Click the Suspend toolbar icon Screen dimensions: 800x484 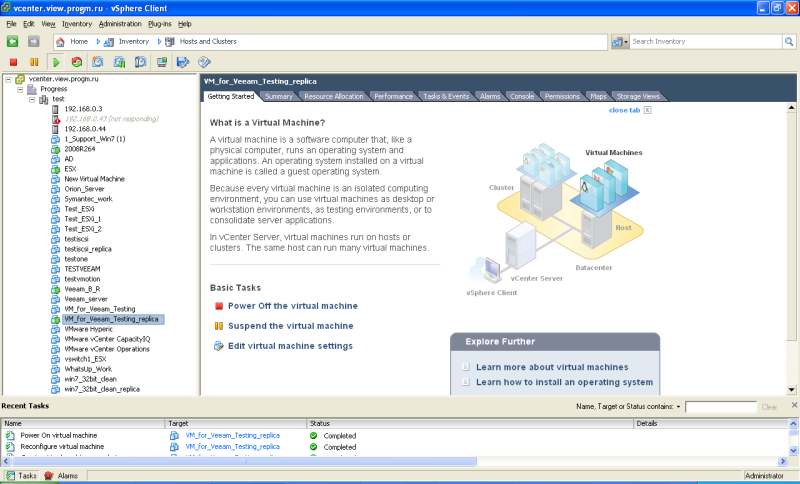(x=34, y=62)
